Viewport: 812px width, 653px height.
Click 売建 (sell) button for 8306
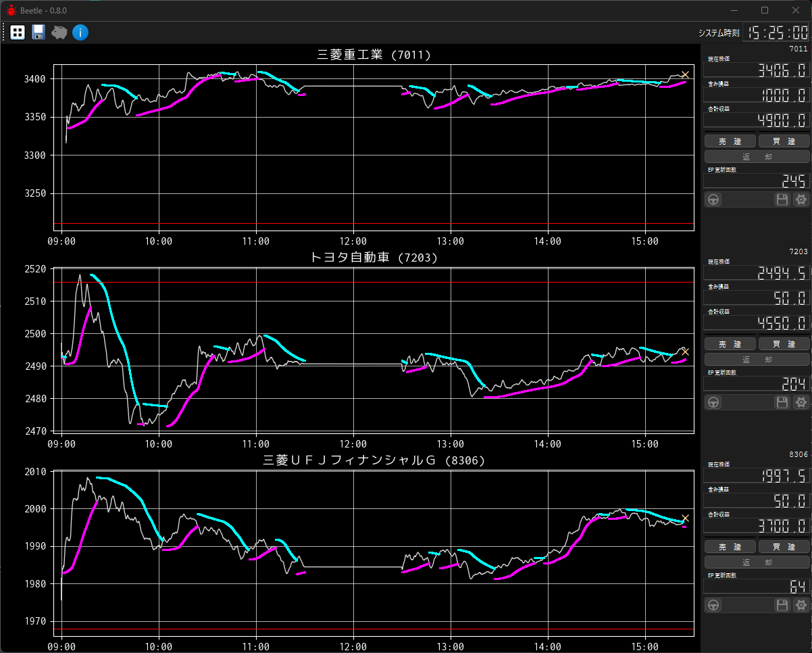pyautogui.click(x=730, y=547)
